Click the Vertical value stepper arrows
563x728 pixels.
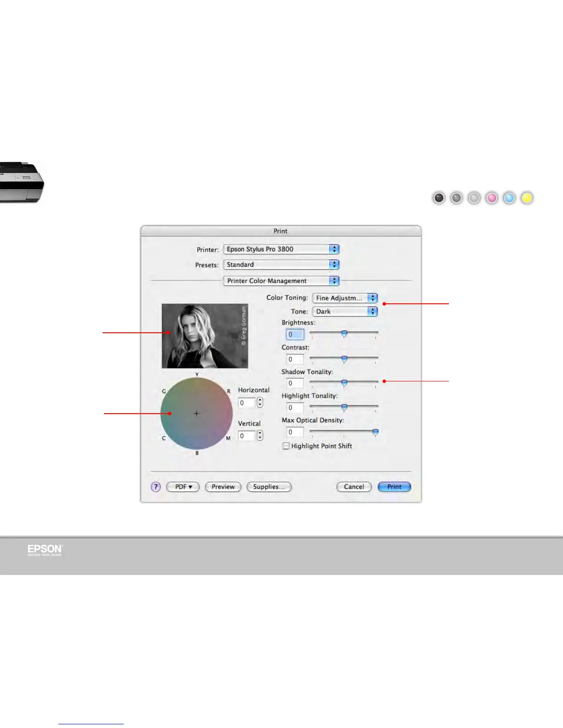(260, 436)
